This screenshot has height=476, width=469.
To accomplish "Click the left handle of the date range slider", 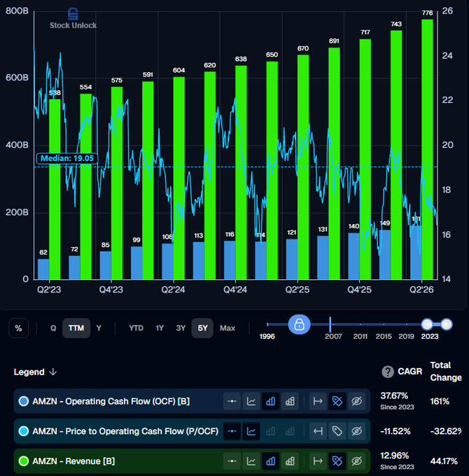I will [x=427, y=325].
